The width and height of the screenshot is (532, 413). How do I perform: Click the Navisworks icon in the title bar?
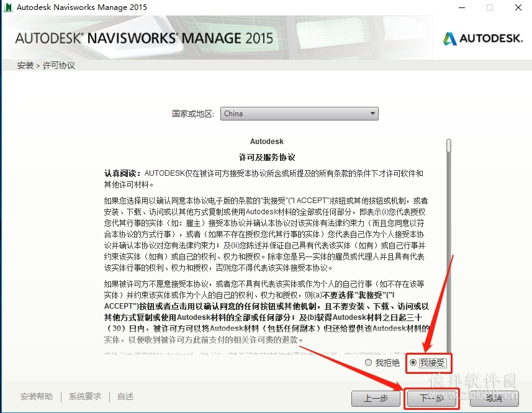[x=8, y=7]
